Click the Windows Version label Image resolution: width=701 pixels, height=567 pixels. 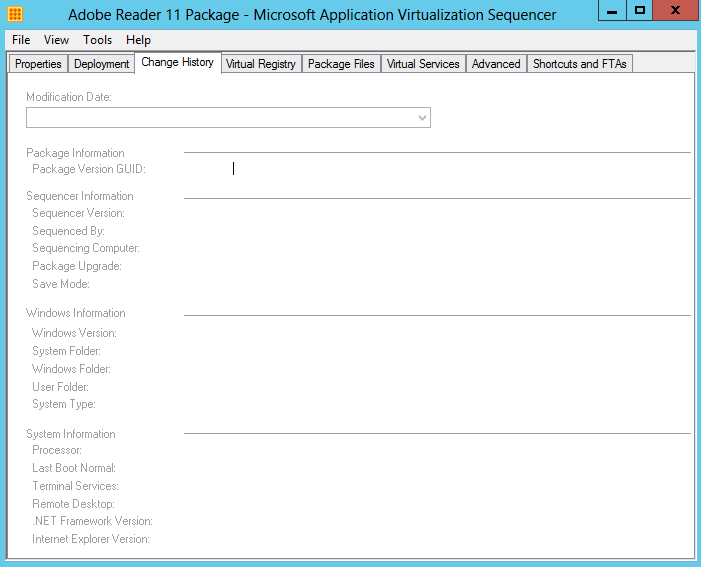coord(74,333)
